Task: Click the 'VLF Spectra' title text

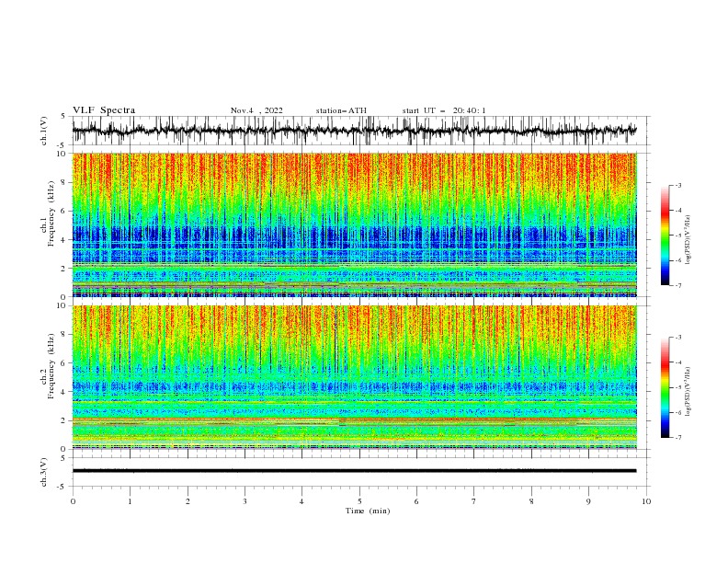Action: (104, 110)
